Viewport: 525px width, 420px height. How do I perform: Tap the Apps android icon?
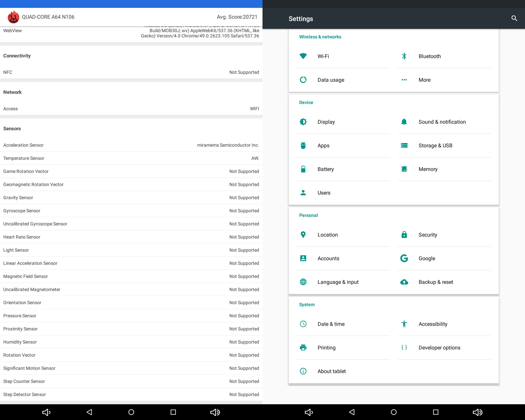click(x=303, y=145)
